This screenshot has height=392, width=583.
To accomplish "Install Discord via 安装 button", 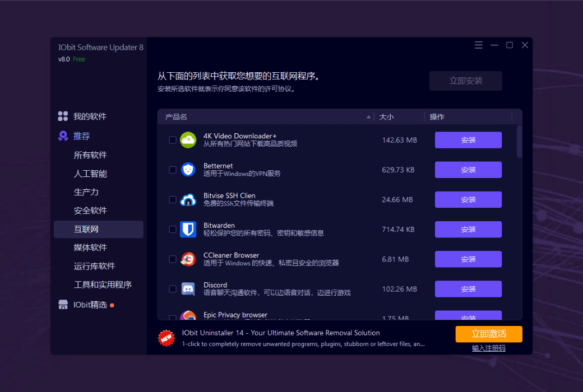I will click(x=468, y=289).
